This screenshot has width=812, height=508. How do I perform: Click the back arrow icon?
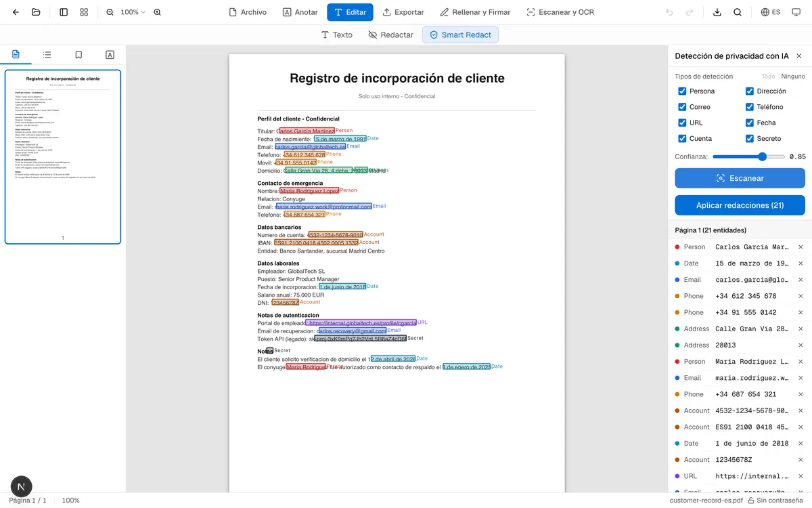coord(16,12)
